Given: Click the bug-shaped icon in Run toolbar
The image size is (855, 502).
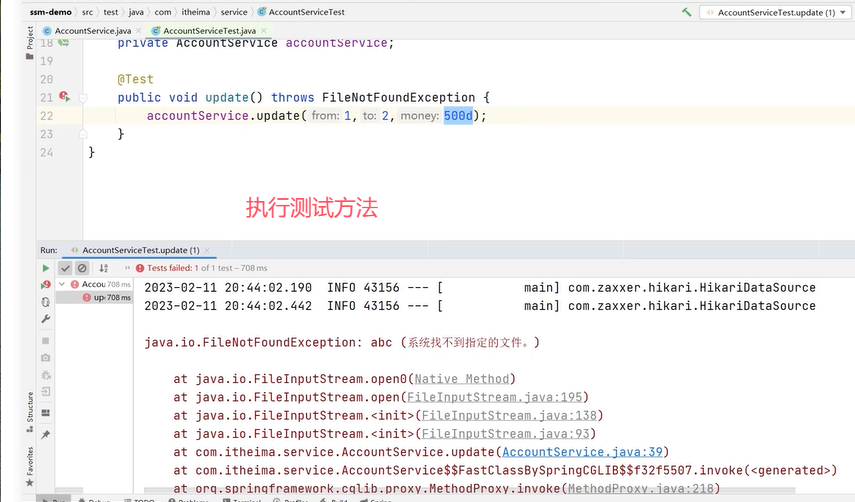Looking at the screenshot, I should 46,375.
